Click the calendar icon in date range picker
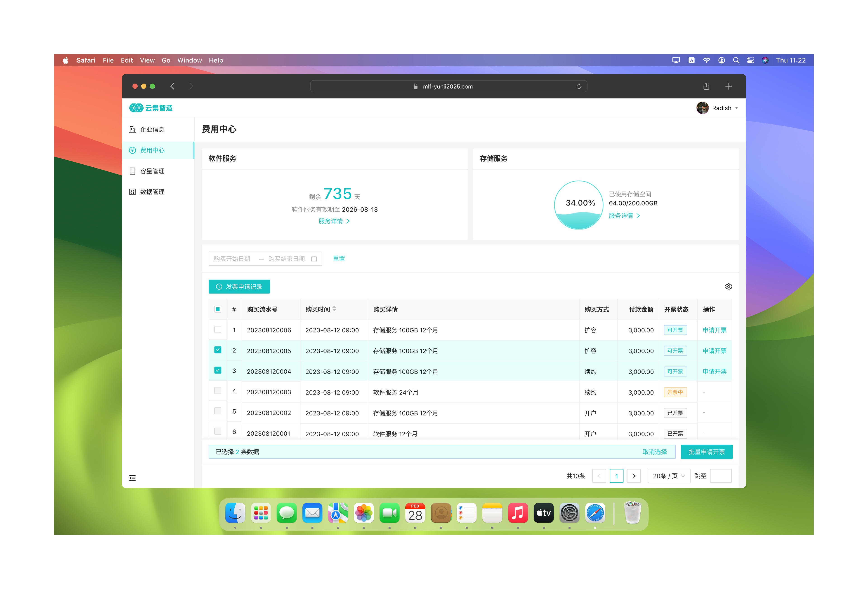This screenshot has width=868, height=589. click(x=314, y=259)
